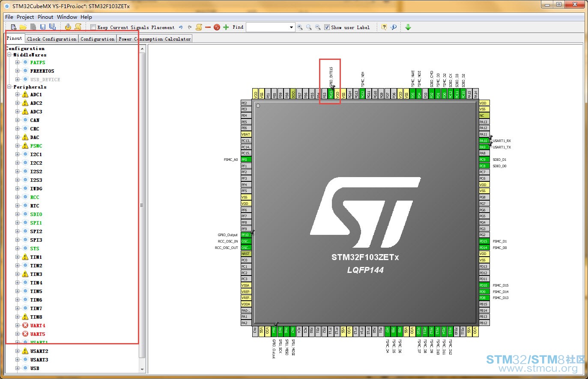The height and width of the screenshot is (379, 588).
Task: Select pin PC9 on the chip
Action: tap(484, 160)
